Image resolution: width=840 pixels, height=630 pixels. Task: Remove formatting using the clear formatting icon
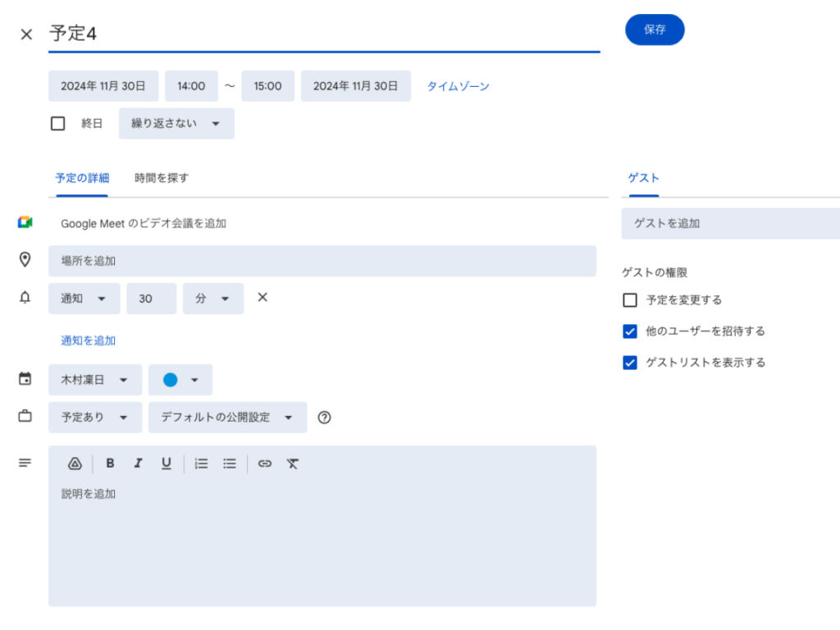pos(292,463)
